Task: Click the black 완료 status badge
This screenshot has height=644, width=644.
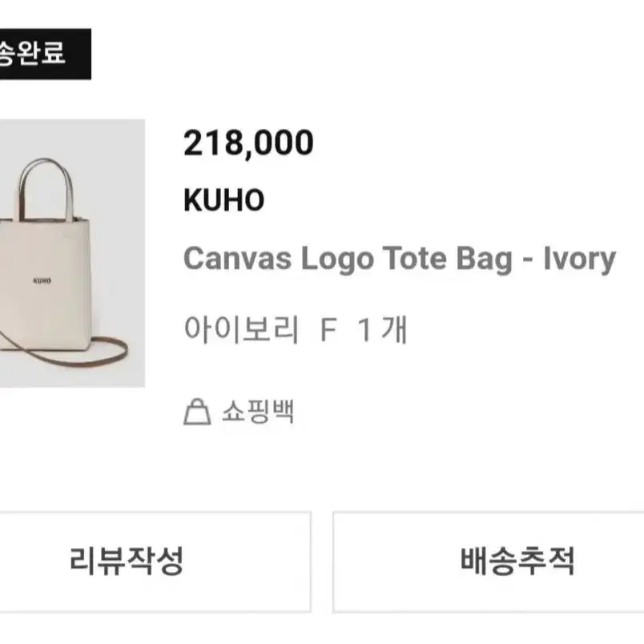Action: [x=45, y=54]
